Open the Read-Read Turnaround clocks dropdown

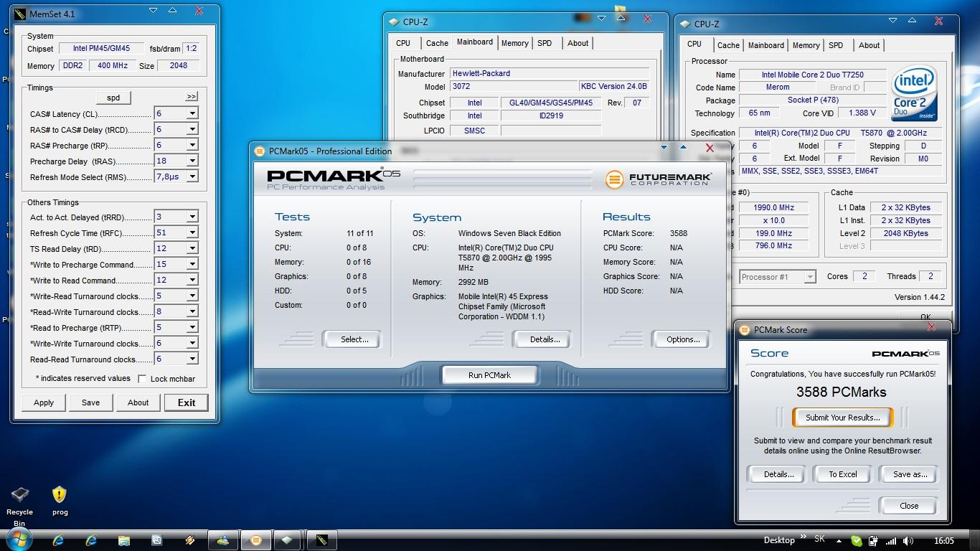pos(192,359)
